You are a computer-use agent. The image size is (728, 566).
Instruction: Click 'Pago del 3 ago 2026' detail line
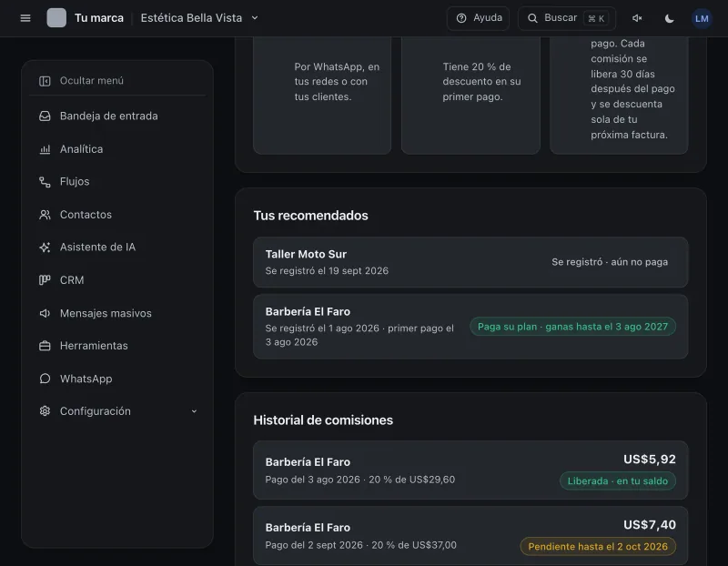pyautogui.click(x=360, y=480)
